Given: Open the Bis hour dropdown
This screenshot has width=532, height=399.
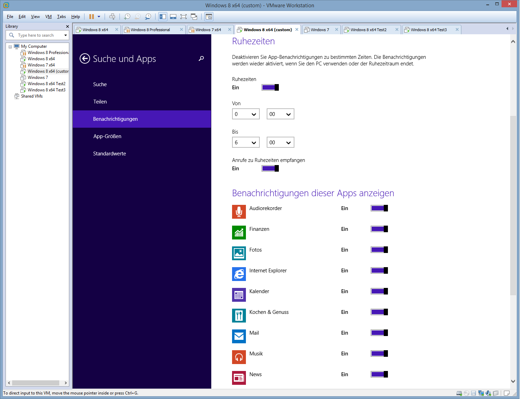Looking at the screenshot, I should pyautogui.click(x=246, y=143).
